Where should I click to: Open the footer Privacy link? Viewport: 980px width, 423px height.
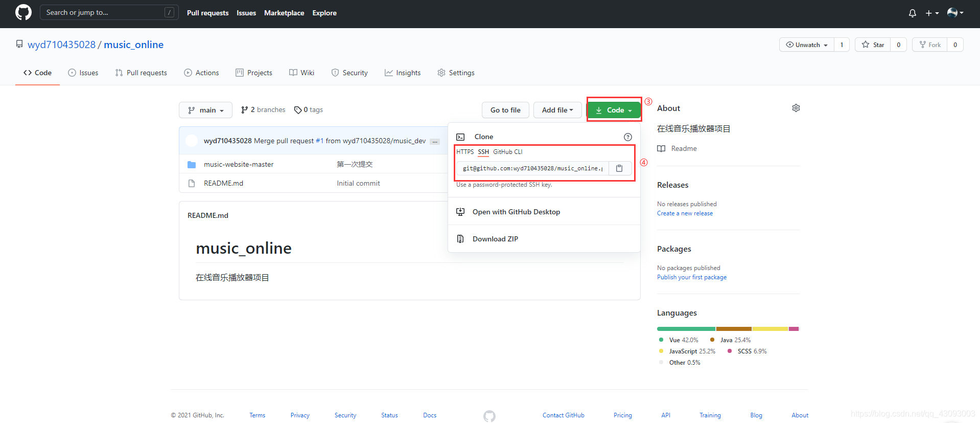[x=300, y=415]
